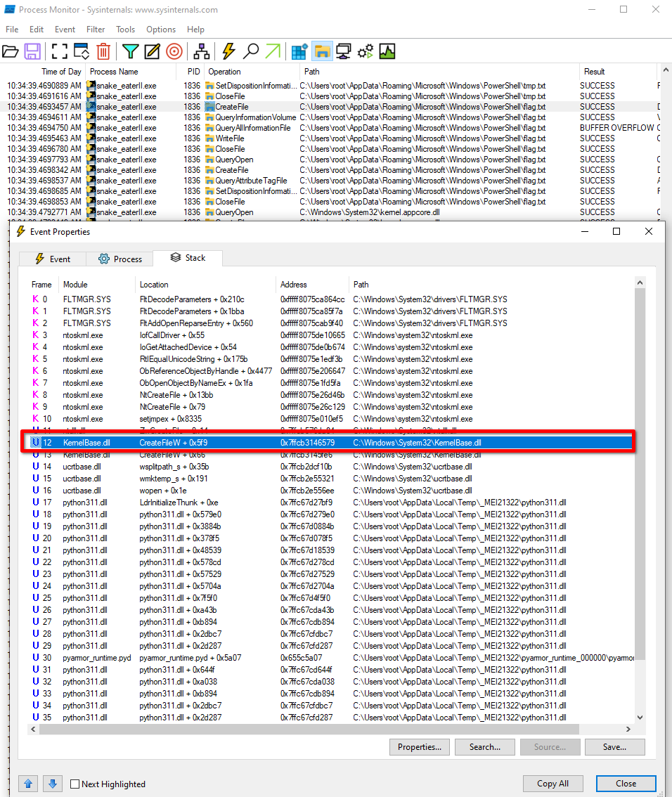
Task: Toggle capture with the capture frame icon
Action: 59,51
